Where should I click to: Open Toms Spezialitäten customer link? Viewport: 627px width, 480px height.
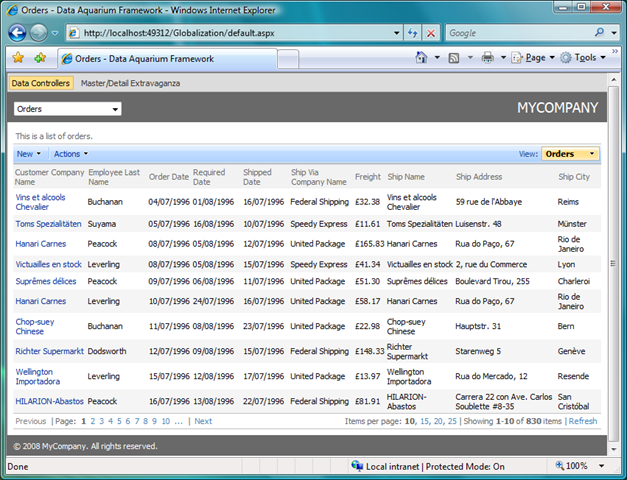tap(48, 224)
